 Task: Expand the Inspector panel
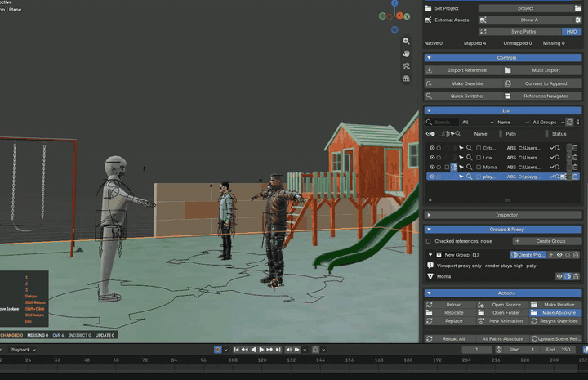tap(429, 215)
